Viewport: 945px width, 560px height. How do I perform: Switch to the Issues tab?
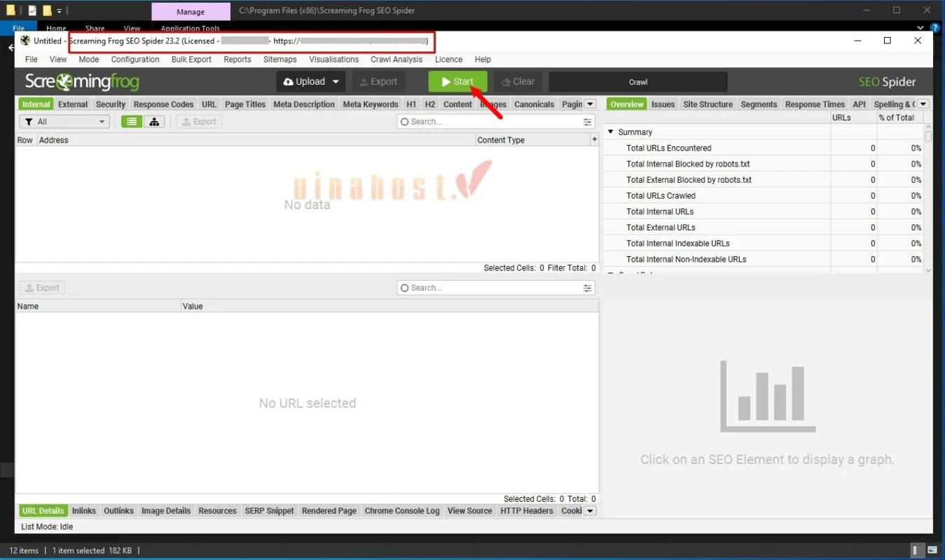663,104
